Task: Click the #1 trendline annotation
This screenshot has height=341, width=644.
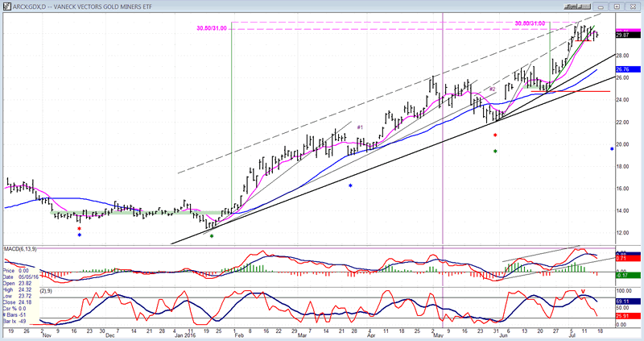Action: [x=360, y=127]
